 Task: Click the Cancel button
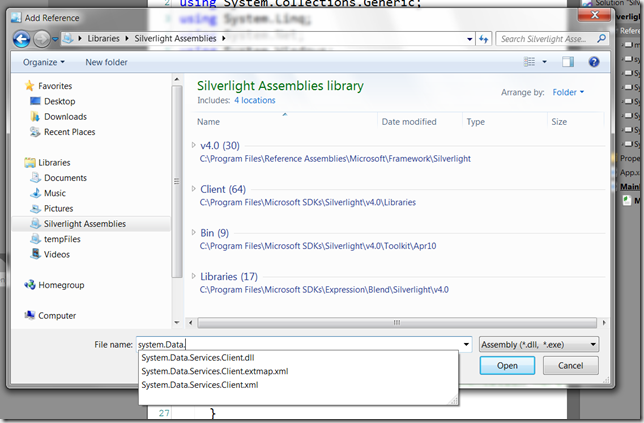coord(570,366)
